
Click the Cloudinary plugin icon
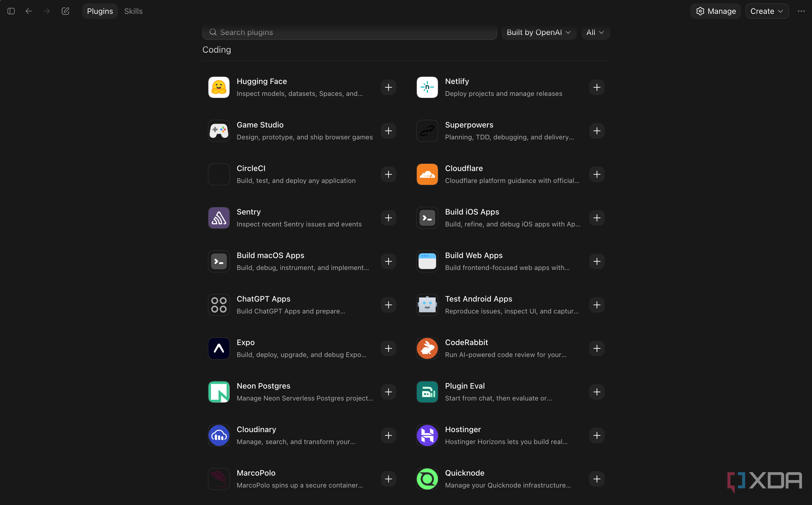[x=219, y=435]
